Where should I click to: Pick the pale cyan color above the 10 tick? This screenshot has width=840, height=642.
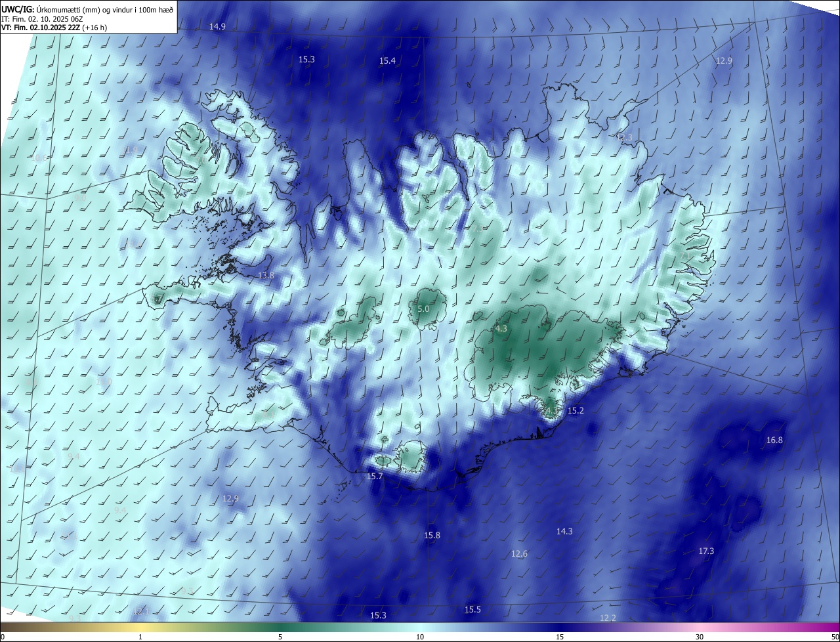tap(420, 627)
